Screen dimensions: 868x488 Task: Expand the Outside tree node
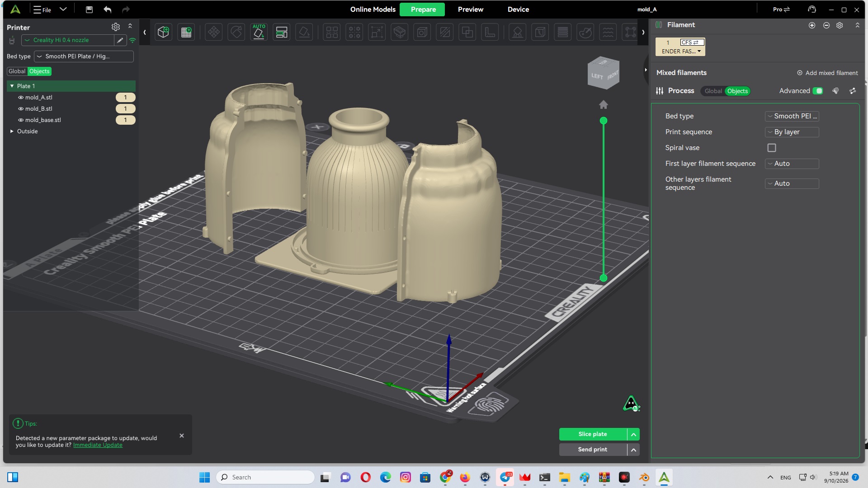pos(12,131)
